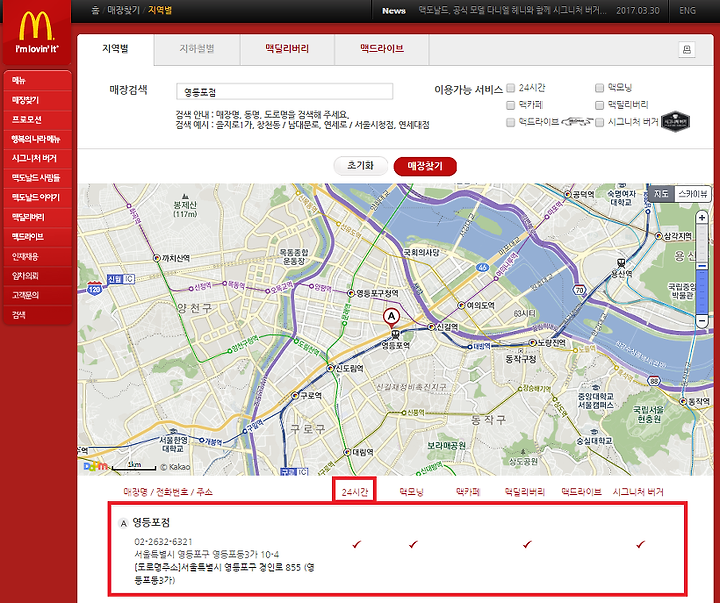This screenshot has width=720, height=603.
Task: Switch map to 지도 view
Action: pos(661,194)
